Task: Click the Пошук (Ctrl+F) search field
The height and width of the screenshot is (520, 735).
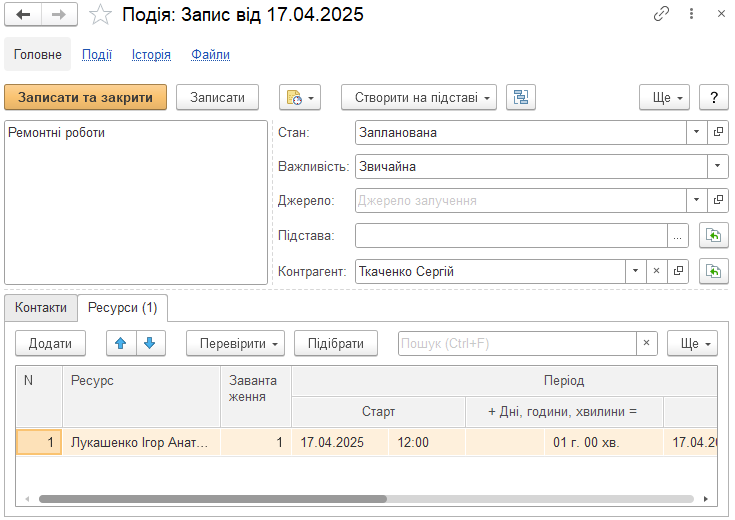Action: (x=517, y=343)
